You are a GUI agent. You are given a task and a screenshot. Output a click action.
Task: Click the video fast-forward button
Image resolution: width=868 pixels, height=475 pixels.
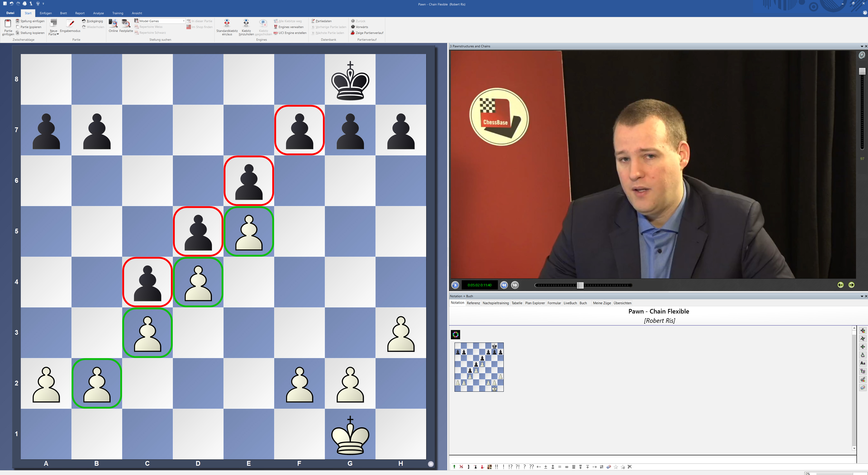point(515,285)
